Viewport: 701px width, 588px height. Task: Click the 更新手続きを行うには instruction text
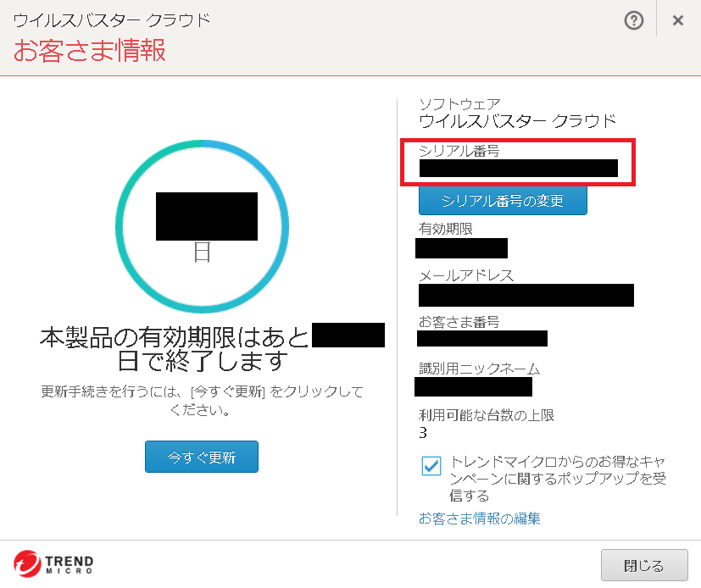[202, 401]
